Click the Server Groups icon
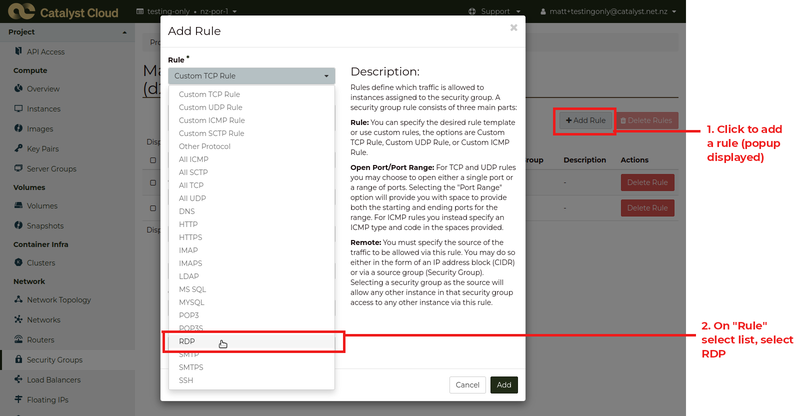This screenshot has width=800, height=416. (x=18, y=168)
